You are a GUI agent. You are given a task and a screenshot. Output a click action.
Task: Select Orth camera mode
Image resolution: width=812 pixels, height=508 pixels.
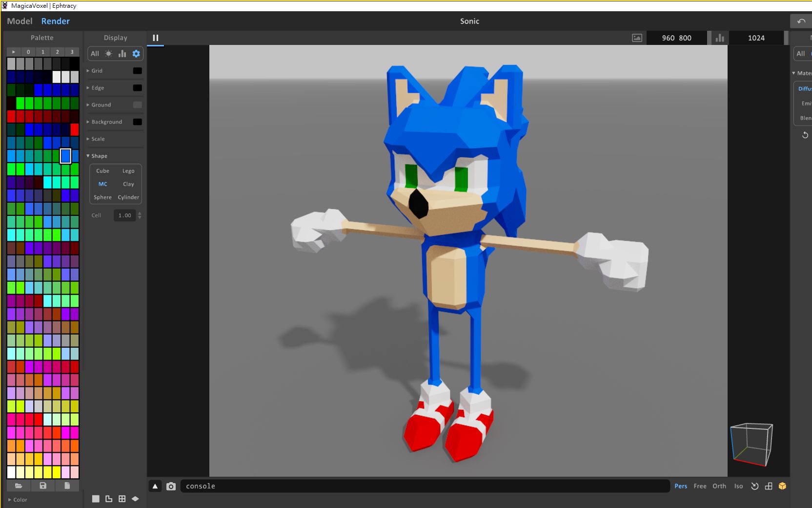[x=719, y=486]
